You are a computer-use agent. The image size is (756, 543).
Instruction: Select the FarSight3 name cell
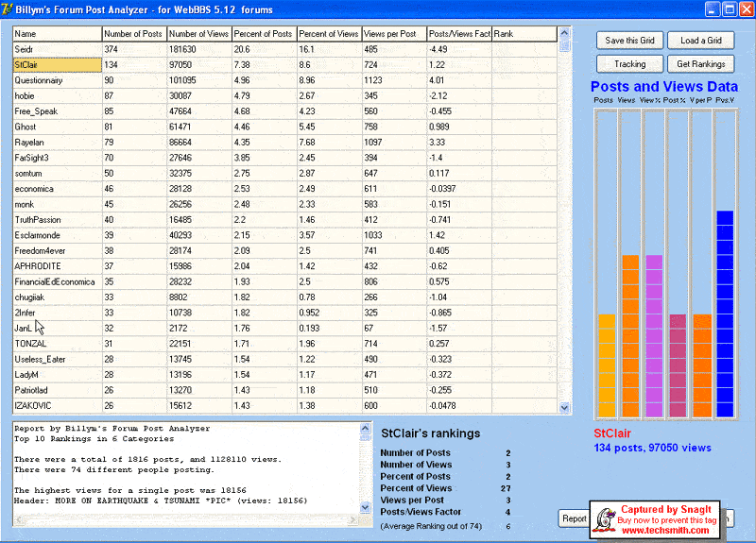coord(58,158)
